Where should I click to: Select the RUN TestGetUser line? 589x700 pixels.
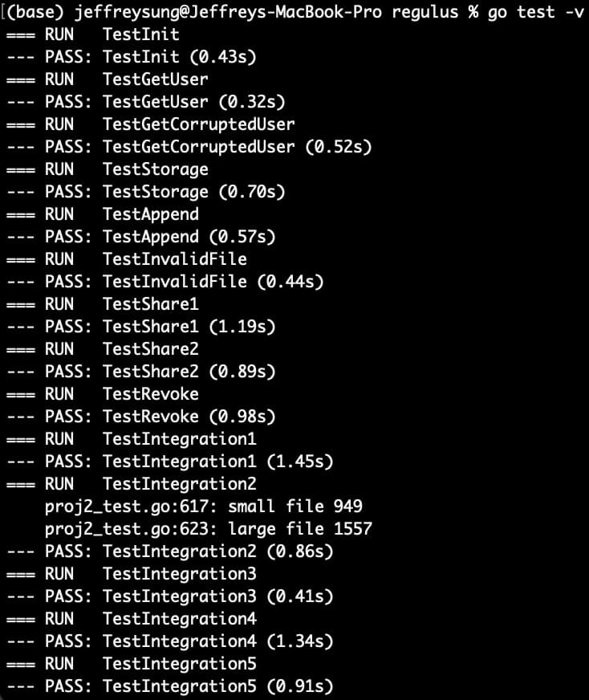point(107,79)
